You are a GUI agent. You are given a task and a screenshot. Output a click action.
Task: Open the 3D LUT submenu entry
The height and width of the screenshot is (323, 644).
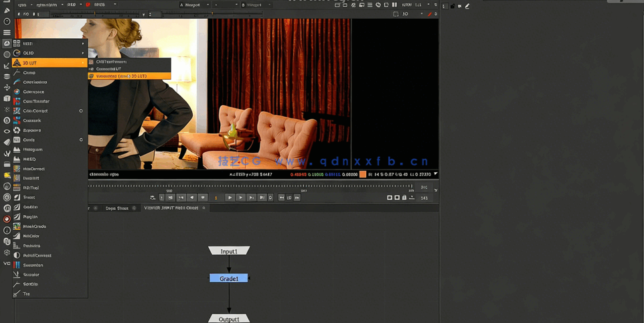click(47, 63)
